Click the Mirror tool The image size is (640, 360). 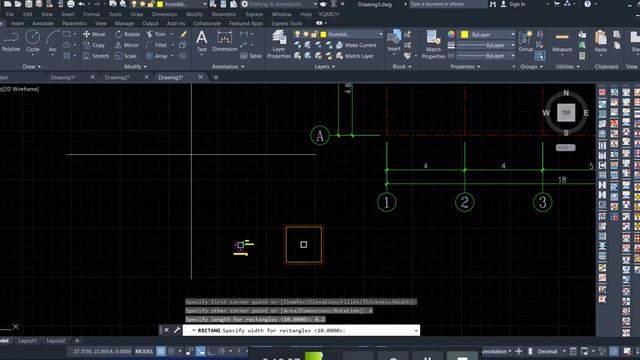pyautogui.click(x=127, y=45)
